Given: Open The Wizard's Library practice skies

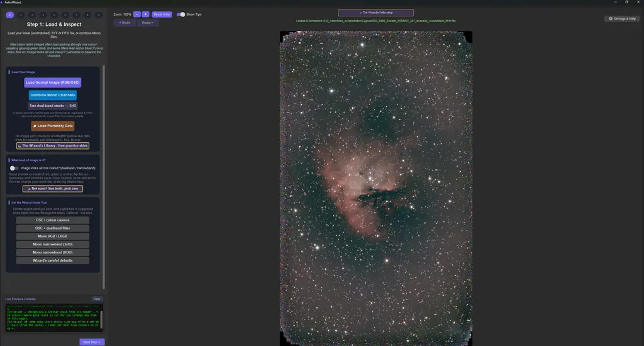Looking at the screenshot, I should (x=53, y=146).
